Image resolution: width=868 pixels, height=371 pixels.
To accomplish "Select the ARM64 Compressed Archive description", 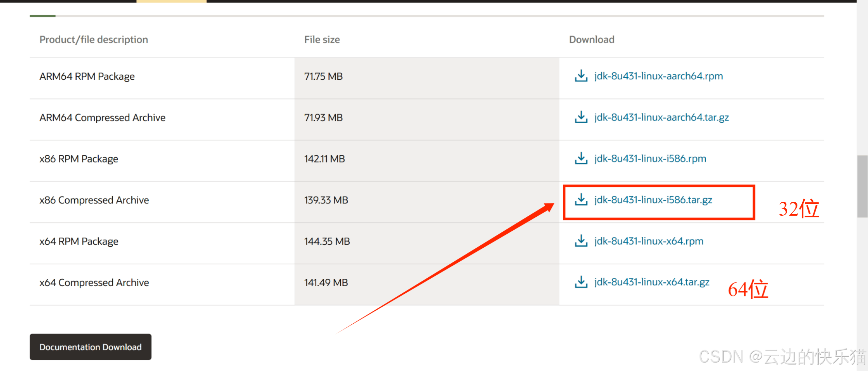I will (x=102, y=118).
